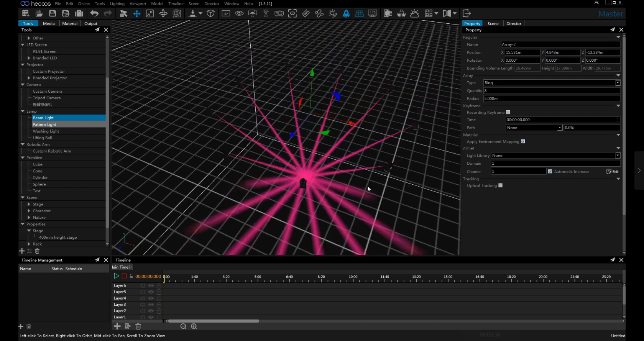Toggle eye visibility for Layer4
This screenshot has height=341, width=644.
[x=151, y=298]
